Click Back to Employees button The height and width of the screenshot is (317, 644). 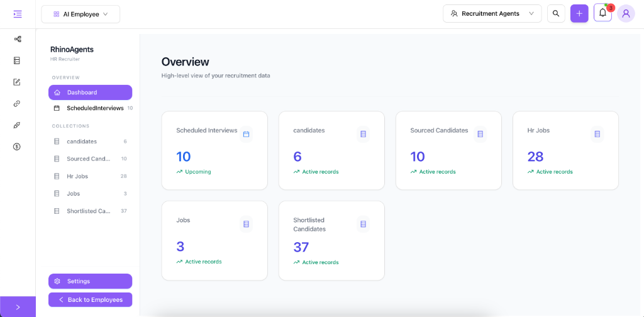pos(91,300)
